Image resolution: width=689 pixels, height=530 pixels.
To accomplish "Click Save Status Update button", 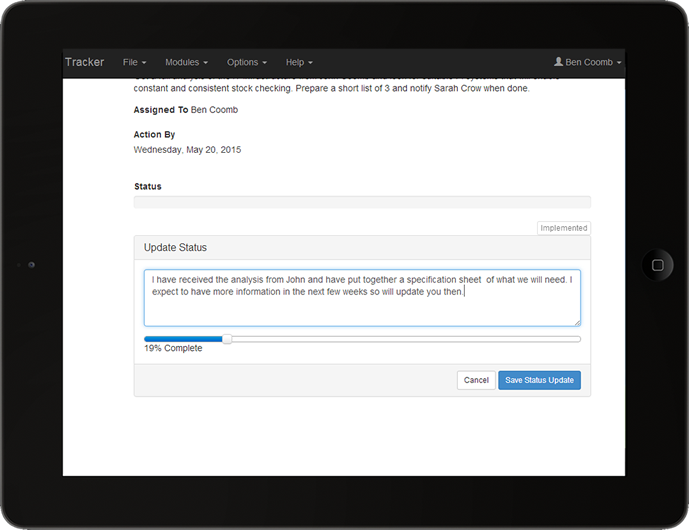I will tap(539, 380).
